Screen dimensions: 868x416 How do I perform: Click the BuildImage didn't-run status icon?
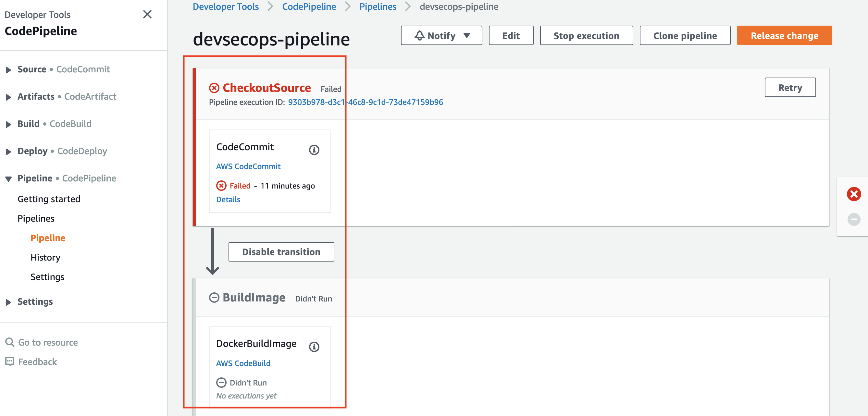click(214, 298)
